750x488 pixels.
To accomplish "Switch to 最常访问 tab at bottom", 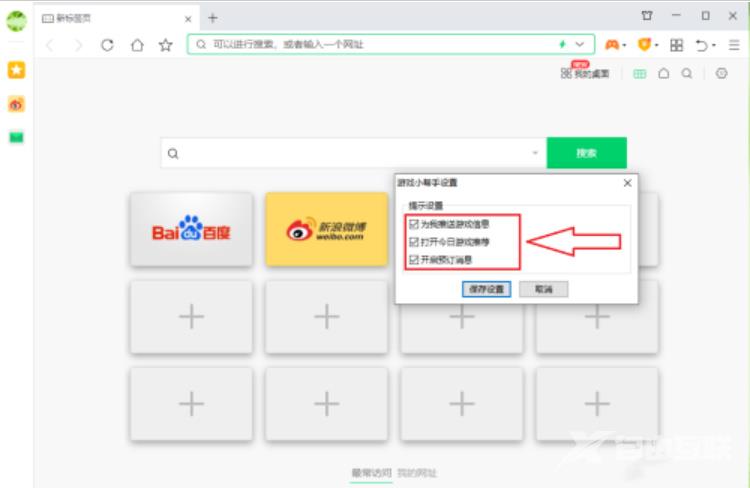I will [x=372, y=473].
